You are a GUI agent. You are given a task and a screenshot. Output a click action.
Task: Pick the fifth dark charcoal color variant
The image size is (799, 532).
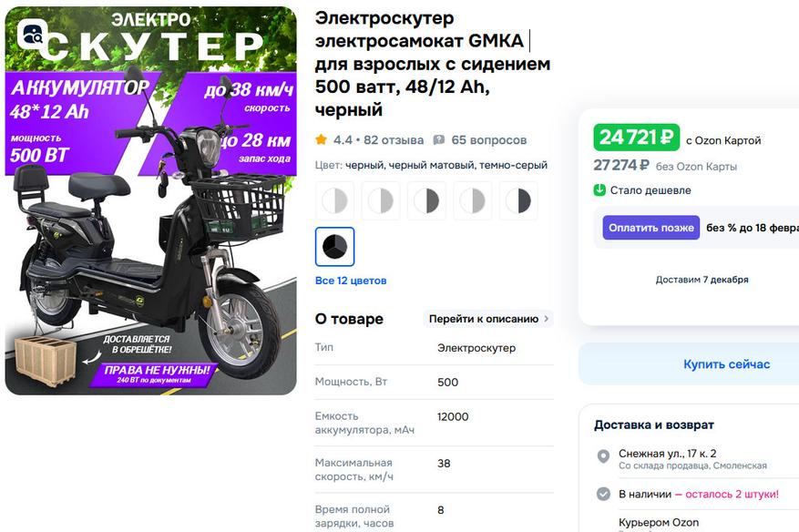[517, 200]
